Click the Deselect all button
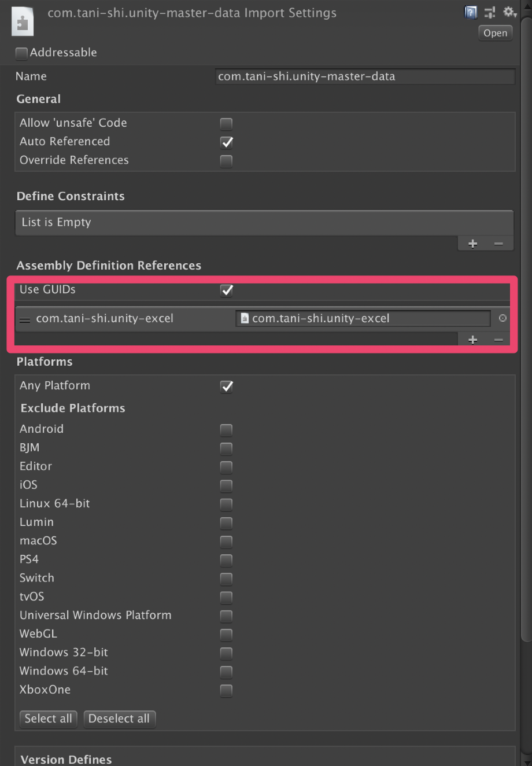The image size is (532, 766). (x=119, y=719)
